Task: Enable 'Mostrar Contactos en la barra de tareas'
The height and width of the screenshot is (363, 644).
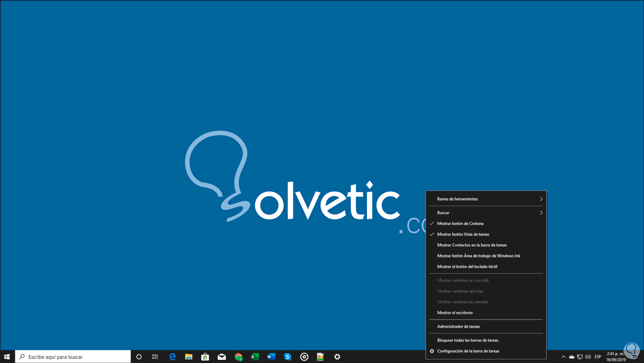Action: (486, 245)
